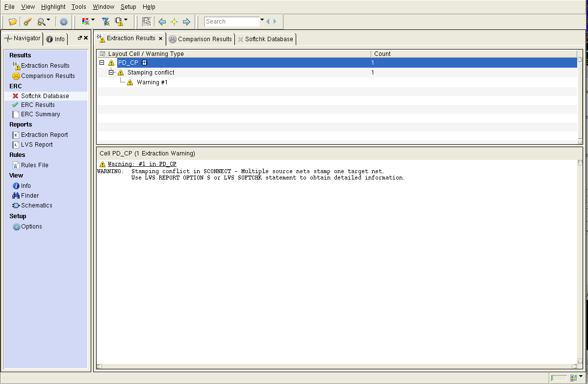Collapse the Stamping conflict tree node

tap(111, 73)
